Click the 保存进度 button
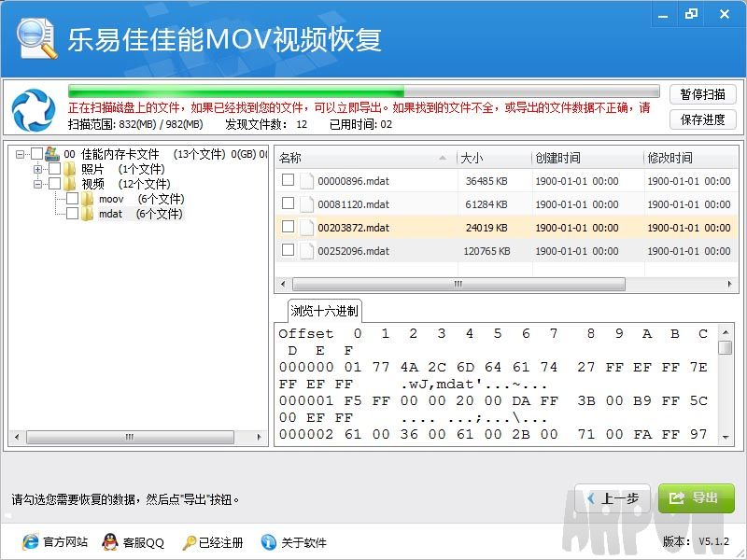Image resolution: width=747 pixels, height=560 pixels. pos(702,119)
